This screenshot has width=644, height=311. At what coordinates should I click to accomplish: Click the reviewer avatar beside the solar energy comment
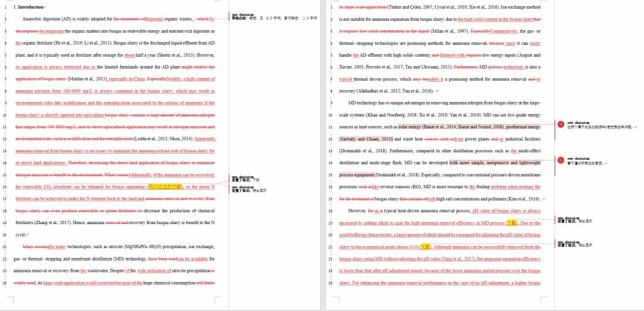pos(560,125)
